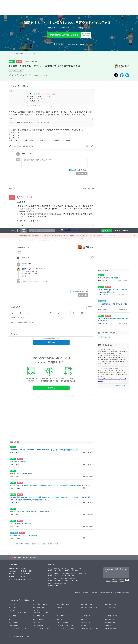Submit question comment with コメントする button
Image resolution: width=138 pixels, height=644 pixels.
click(82, 174)
